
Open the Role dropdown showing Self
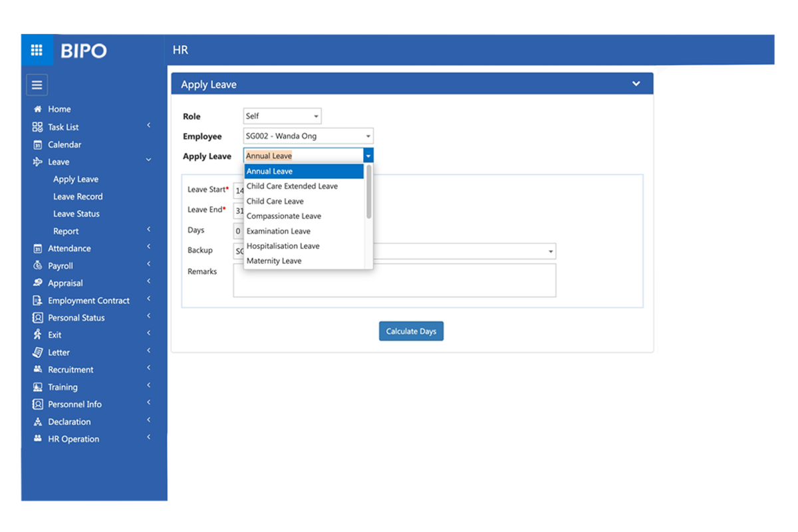point(283,116)
